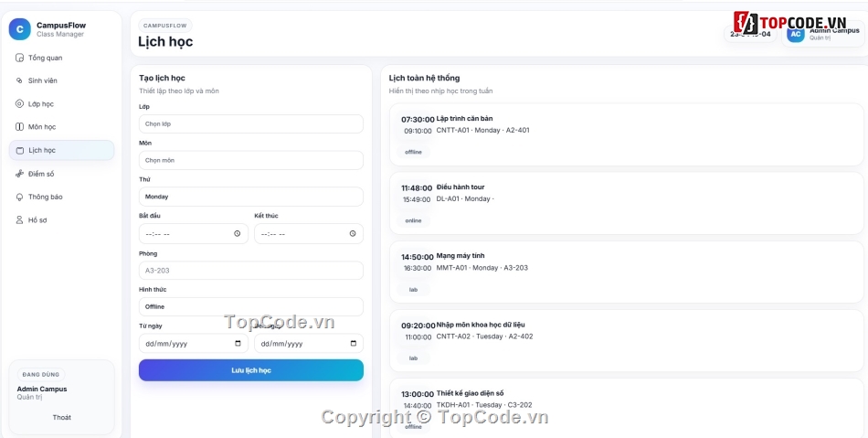The height and width of the screenshot is (438, 868).
Task: Click the Hồ sơ person icon
Action: pyautogui.click(x=19, y=219)
